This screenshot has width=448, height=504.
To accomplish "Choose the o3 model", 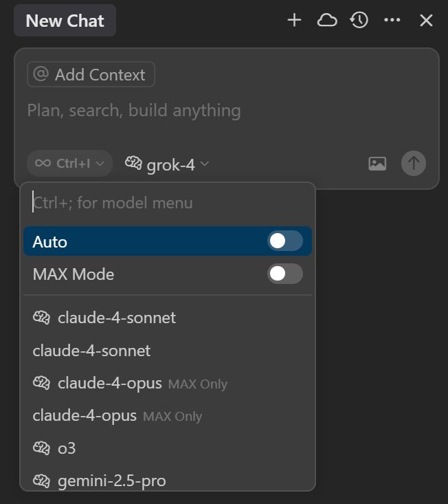I will (168, 448).
